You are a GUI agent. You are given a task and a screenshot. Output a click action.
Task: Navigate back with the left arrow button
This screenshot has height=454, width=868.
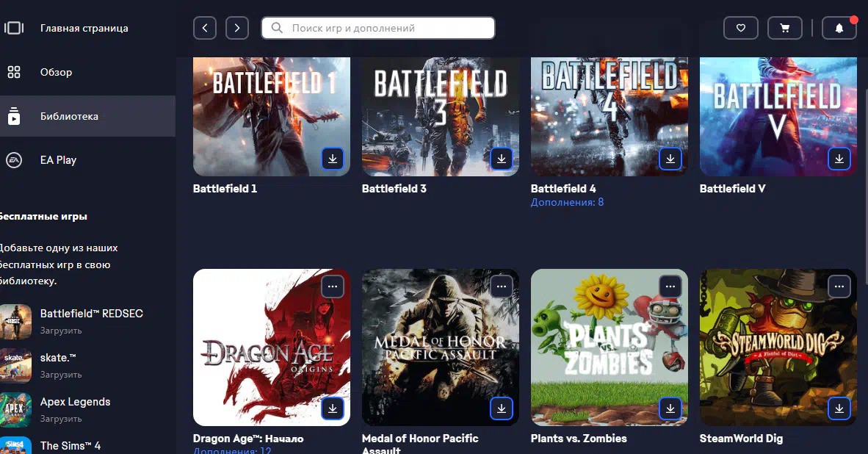tap(205, 28)
